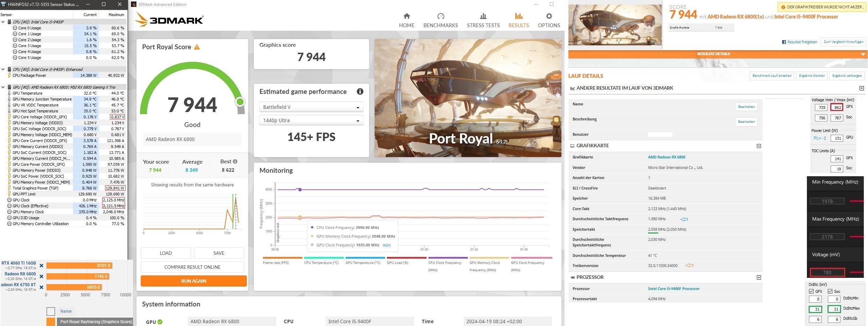Image resolution: width=868 pixels, height=326 pixels.
Task: Click Bearbeiten next to Beschreibung
Action: [x=746, y=122]
